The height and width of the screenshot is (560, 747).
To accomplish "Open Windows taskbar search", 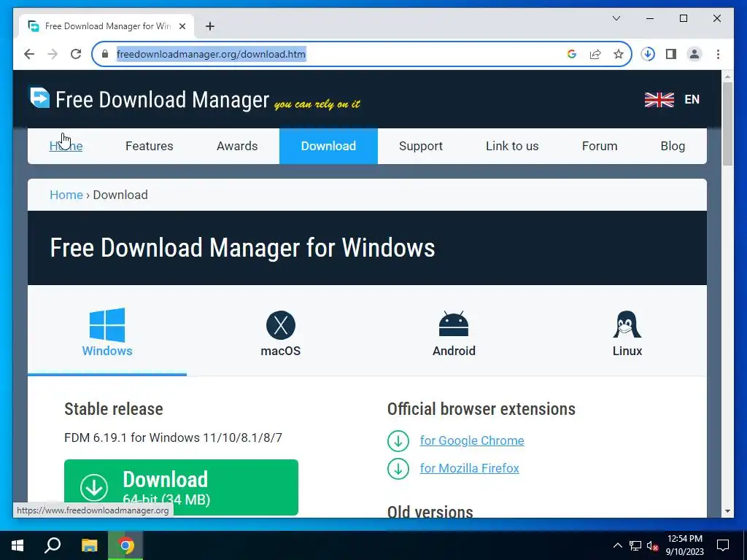I will pyautogui.click(x=53, y=545).
